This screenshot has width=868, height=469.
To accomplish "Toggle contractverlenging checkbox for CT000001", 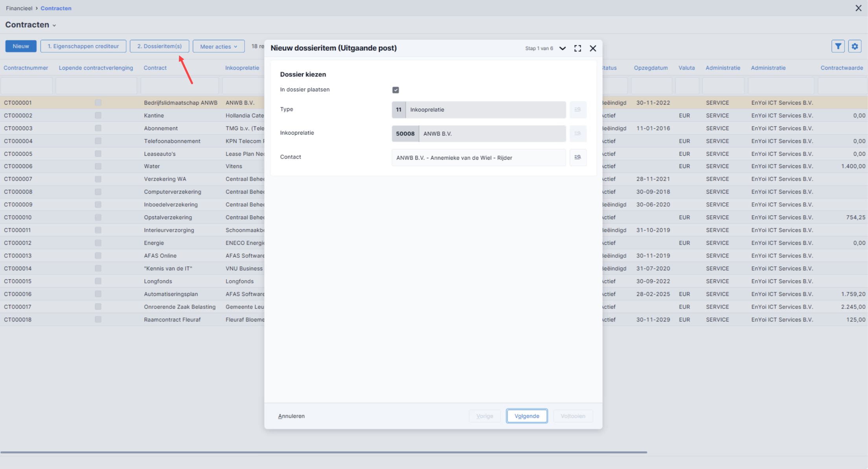I will pyautogui.click(x=98, y=103).
